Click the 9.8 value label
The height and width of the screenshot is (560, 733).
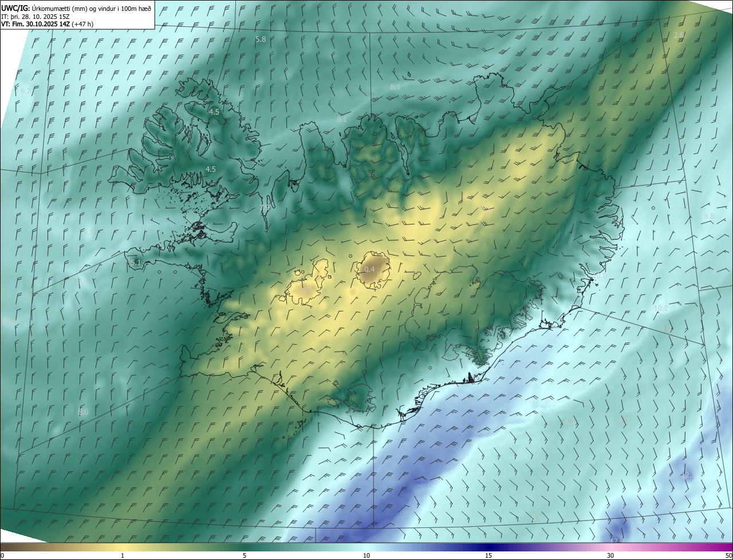(709, 216)
